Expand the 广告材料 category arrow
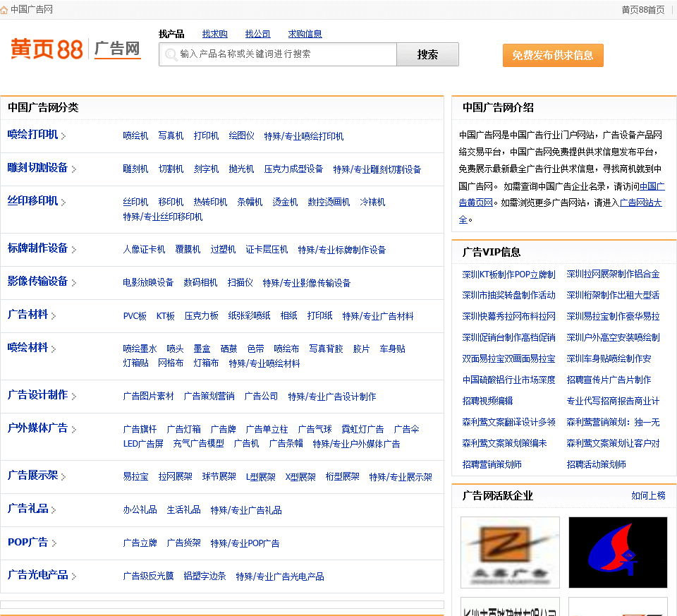This screenshot has width=677, height=616. click(54, 316)
